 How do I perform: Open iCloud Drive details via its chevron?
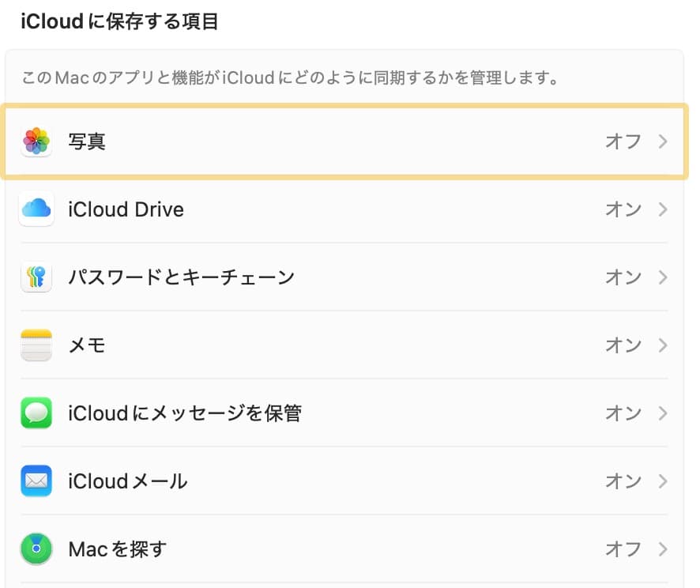(662, 209)
